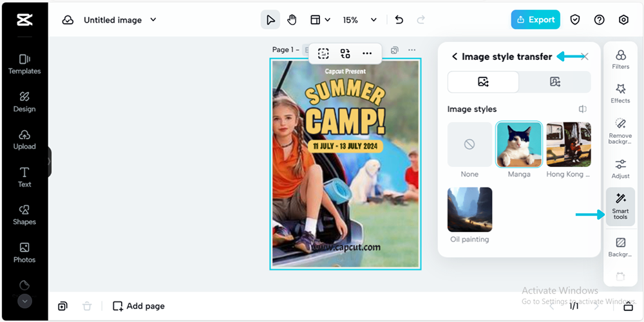Click the duplicate page icon at bottom left
The height and width of the screenshot is (322, 644).
(62, 306)
